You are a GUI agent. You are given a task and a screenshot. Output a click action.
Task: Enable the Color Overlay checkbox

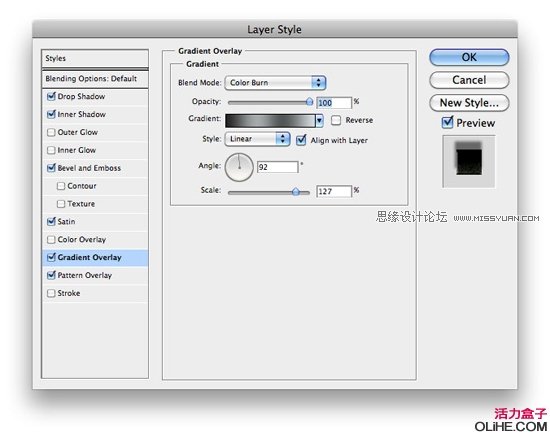[x=51, y=239]
